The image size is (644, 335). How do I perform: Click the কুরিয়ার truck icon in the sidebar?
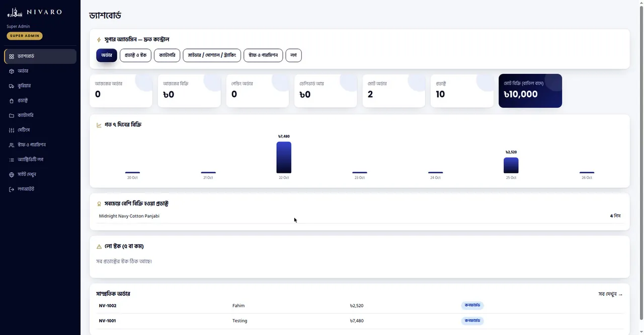click(12, 86)
